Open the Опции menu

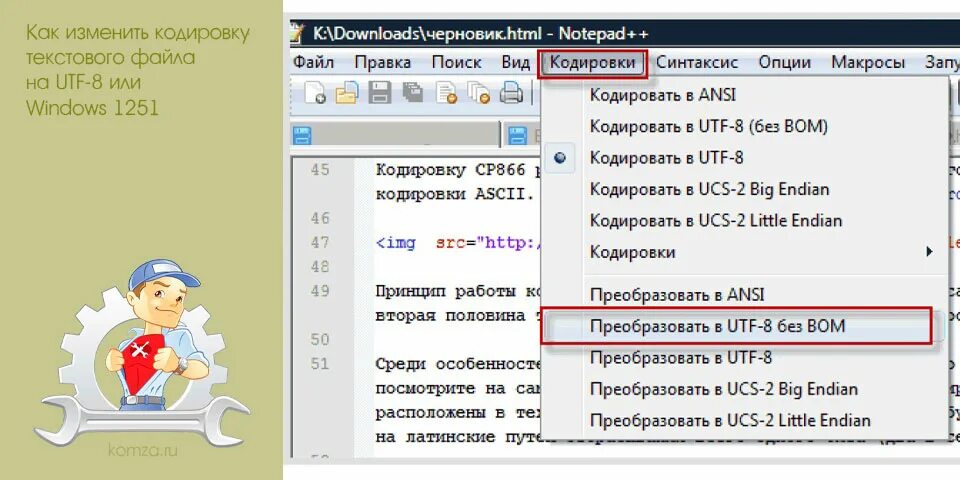click(x=784, y=62)
